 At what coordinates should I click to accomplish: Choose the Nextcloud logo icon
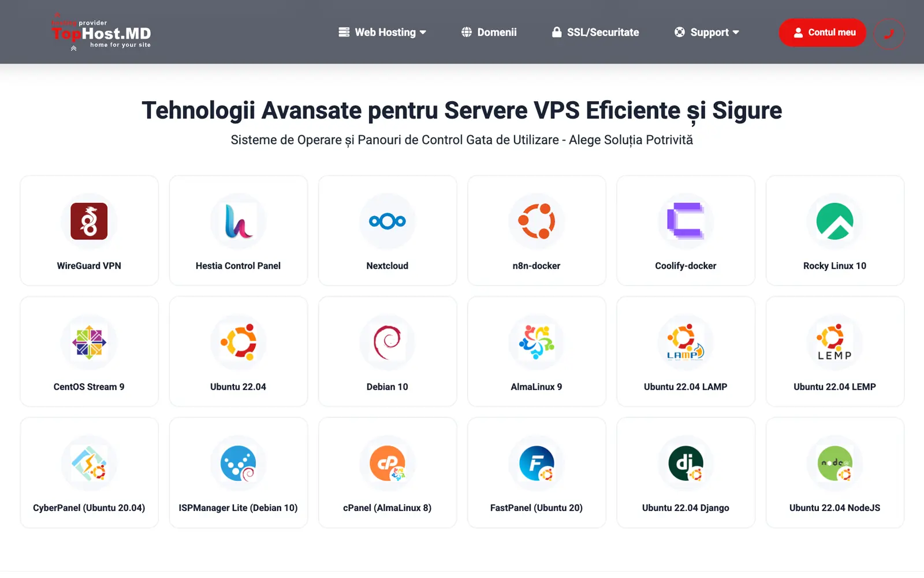point(388,221)
